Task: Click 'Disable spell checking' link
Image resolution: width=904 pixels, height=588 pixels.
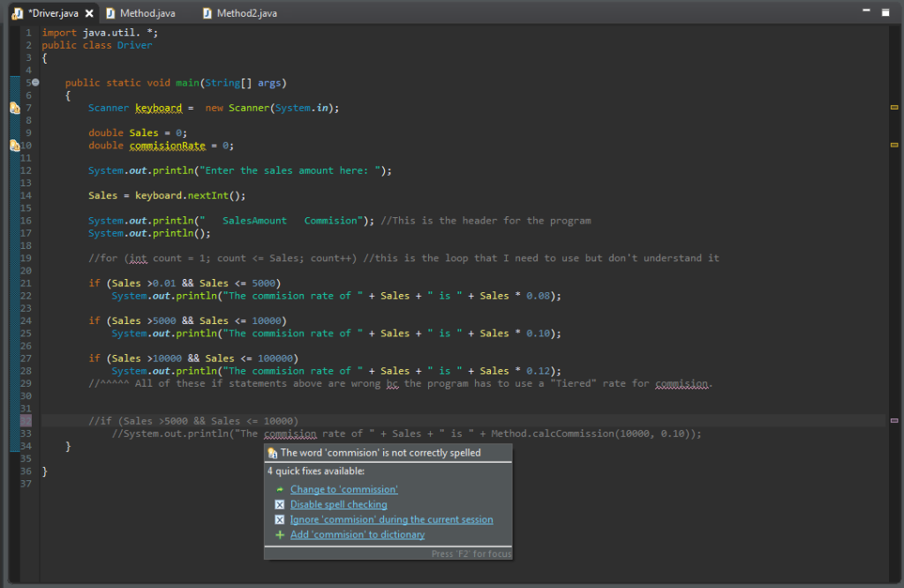Action: pos(338,505)
